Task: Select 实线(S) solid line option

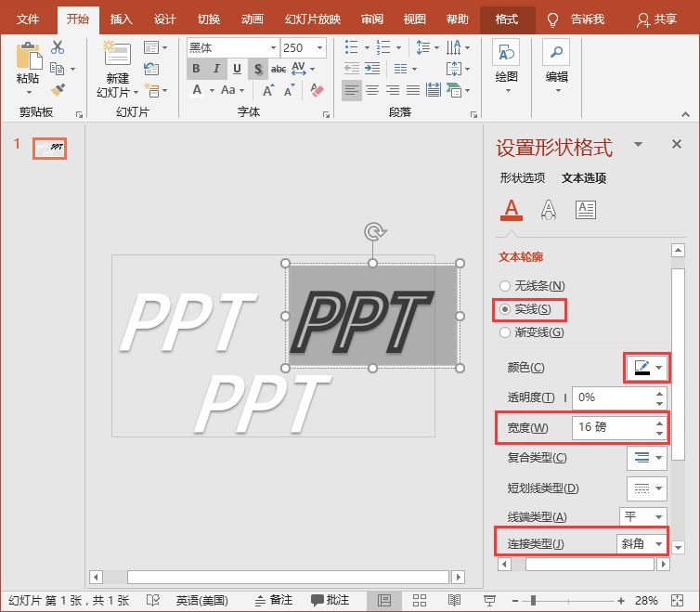Action: [x=525, y=309]
